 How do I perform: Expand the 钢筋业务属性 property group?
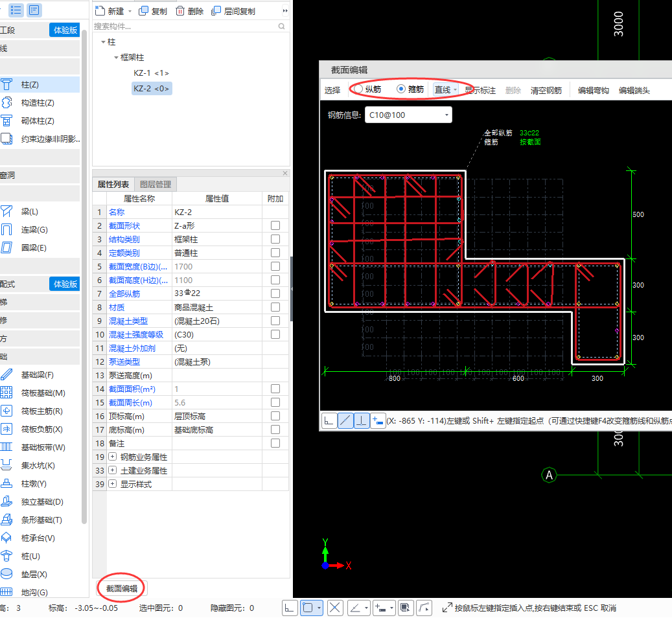coord(113,457)
